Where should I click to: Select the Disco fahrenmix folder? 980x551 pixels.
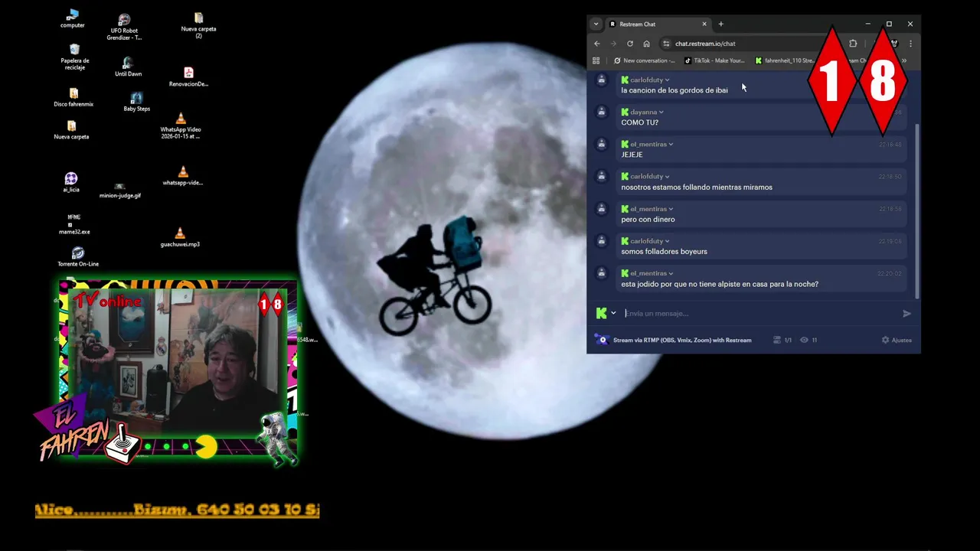pyautogui.click(x=73, y=97)
